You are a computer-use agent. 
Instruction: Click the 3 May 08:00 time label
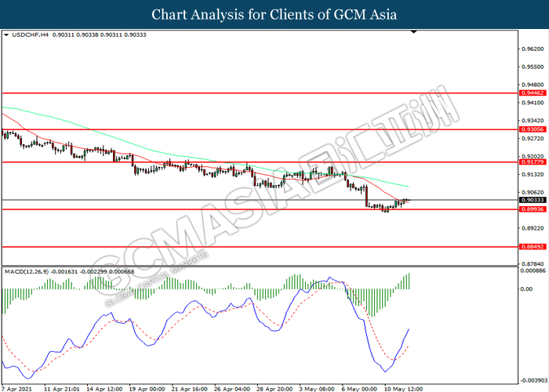(317, 389)
